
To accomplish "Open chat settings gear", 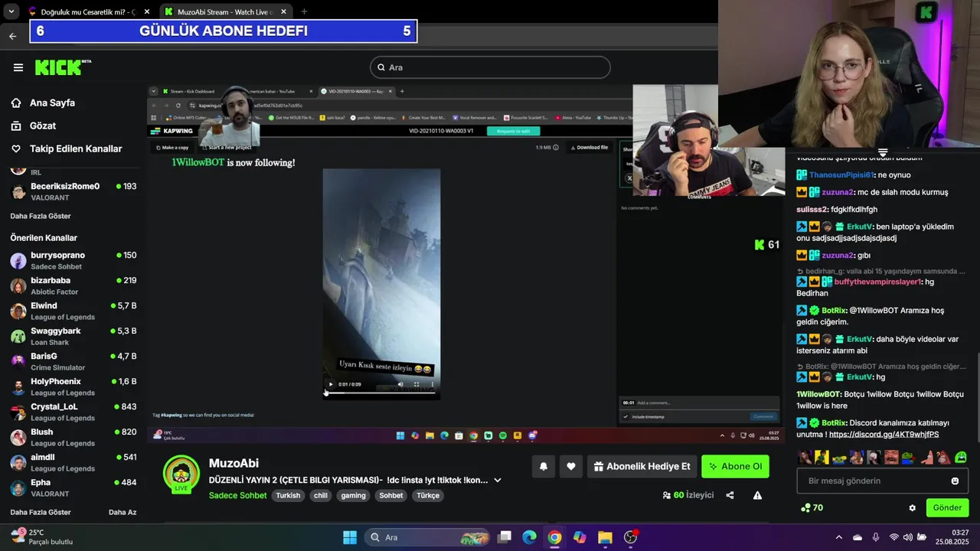I will (912, 507).
